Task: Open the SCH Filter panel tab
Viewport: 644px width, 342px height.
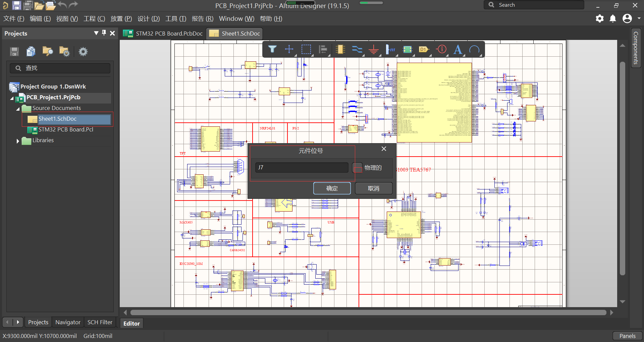Action: [100, 322]
